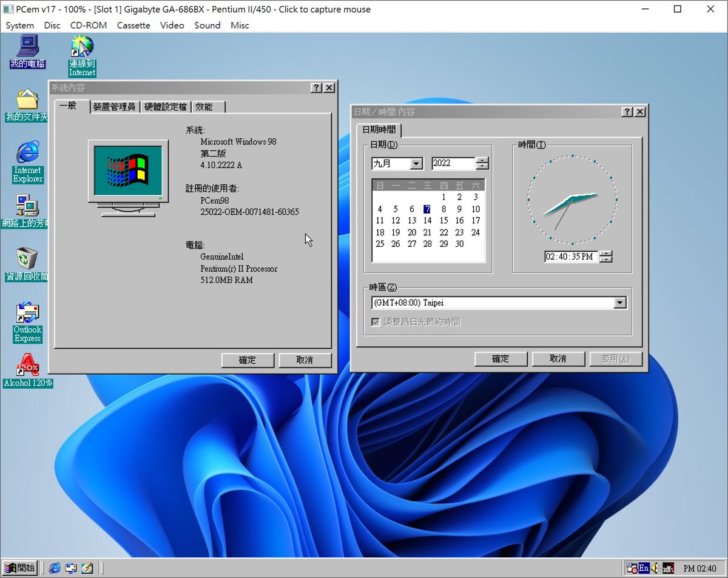The image size is (728, 578).
Task: Open the System menu of PCem
Action: (x=20, y=25)
